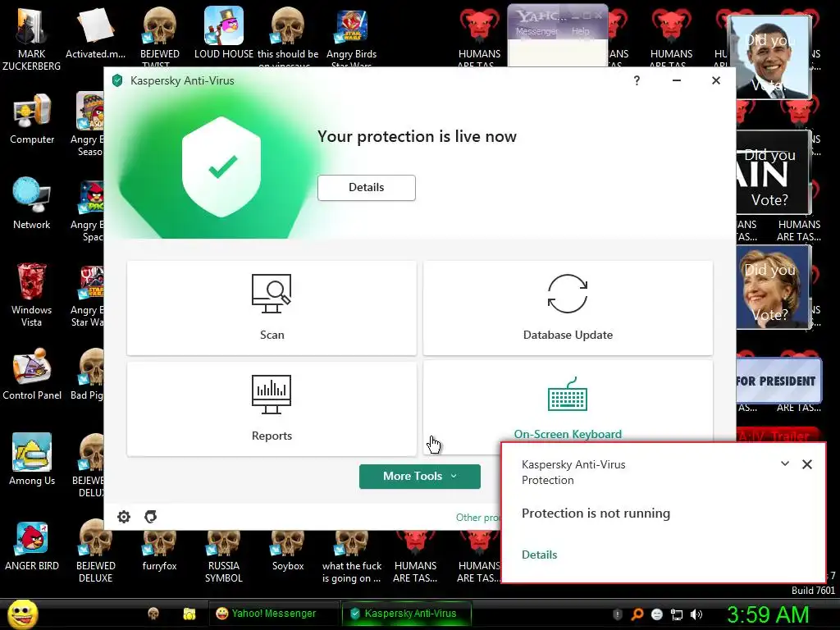Click the Kaspersky help question mark
The image size is (840, 630).
click(x=637, y=81)
